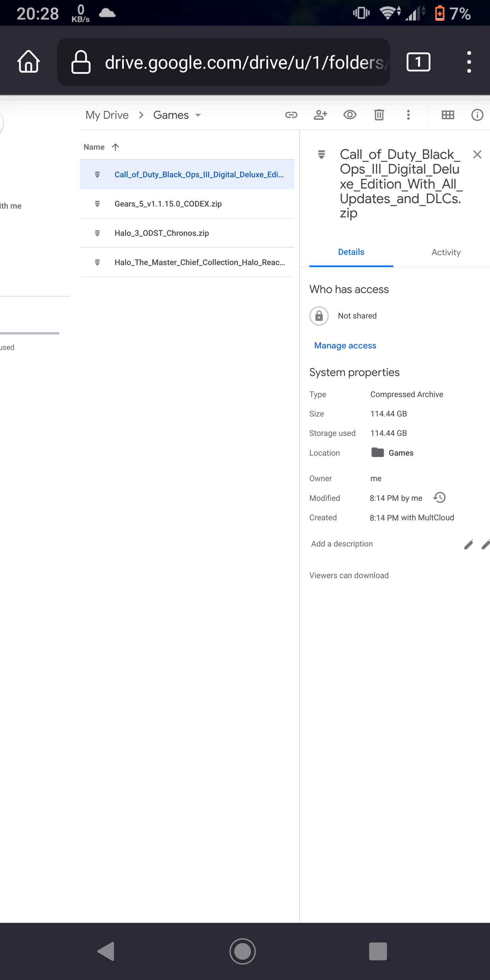Click Compressed Archive type value
Screen dimensions: 490x980
[x=407, y=394]
